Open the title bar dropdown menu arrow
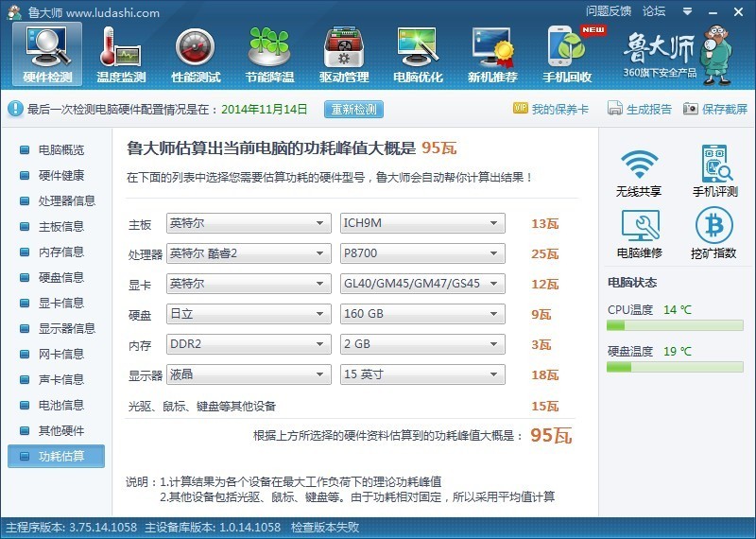The height and width of the screenshot is (539, 756). click(687, 11)
